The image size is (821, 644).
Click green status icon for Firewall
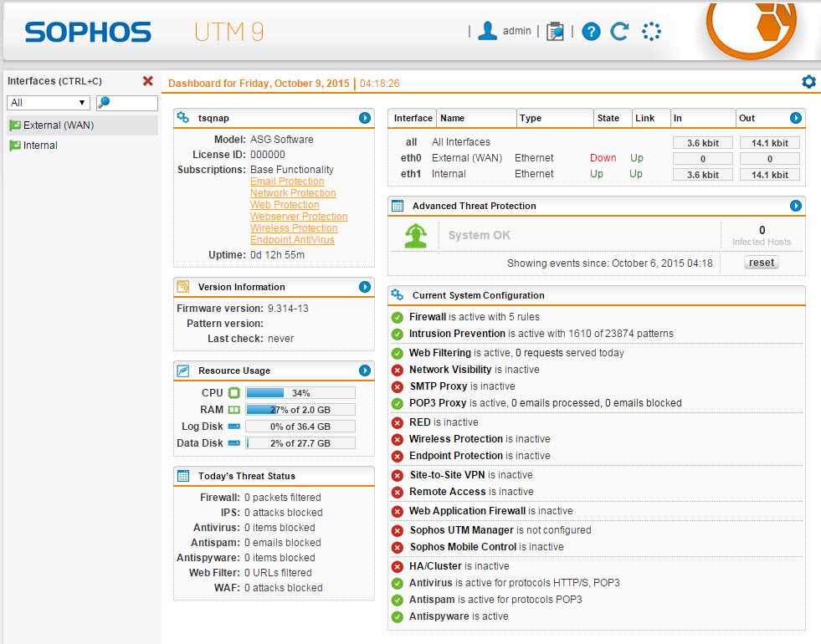click(398, 317)
